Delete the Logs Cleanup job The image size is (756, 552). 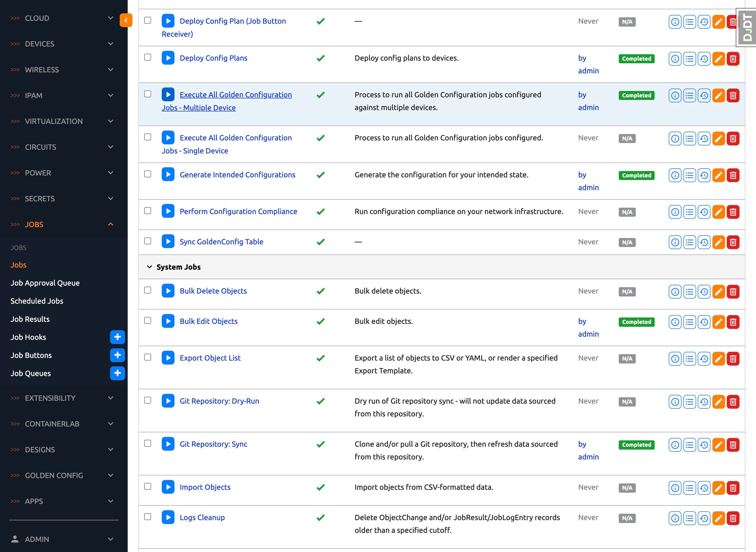pyautogui.click(x=733, y=518)
